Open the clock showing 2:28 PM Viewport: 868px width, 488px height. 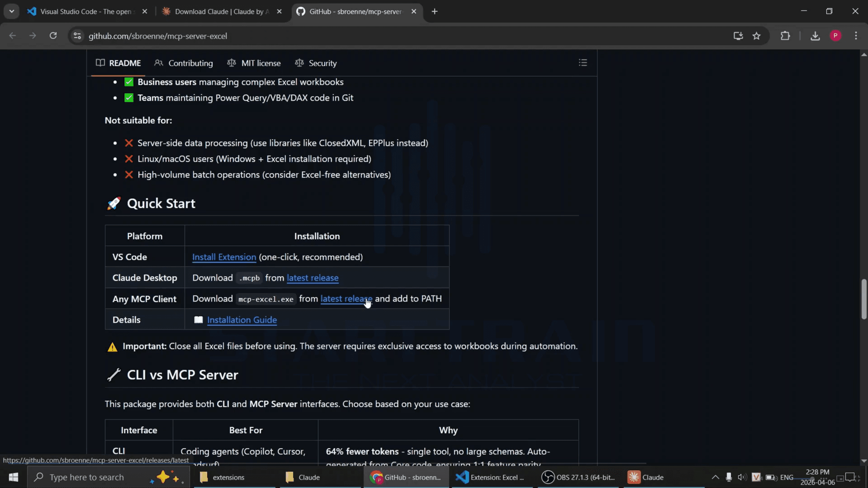pyautogui.click(x=817, y=477)
